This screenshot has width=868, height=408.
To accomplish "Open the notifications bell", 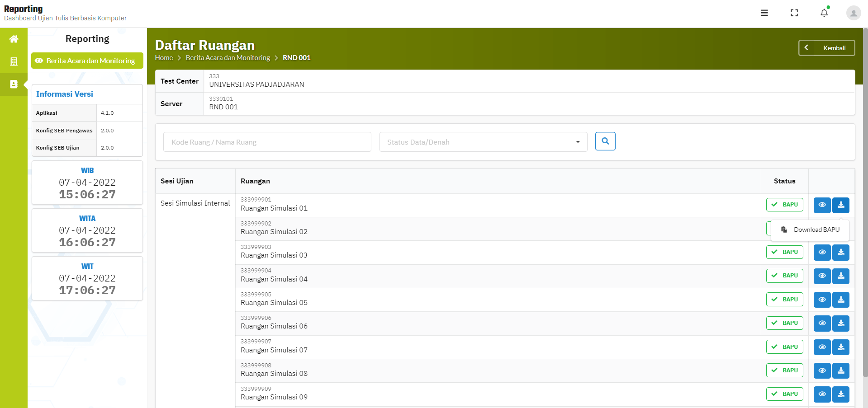I will coord(824,13).
